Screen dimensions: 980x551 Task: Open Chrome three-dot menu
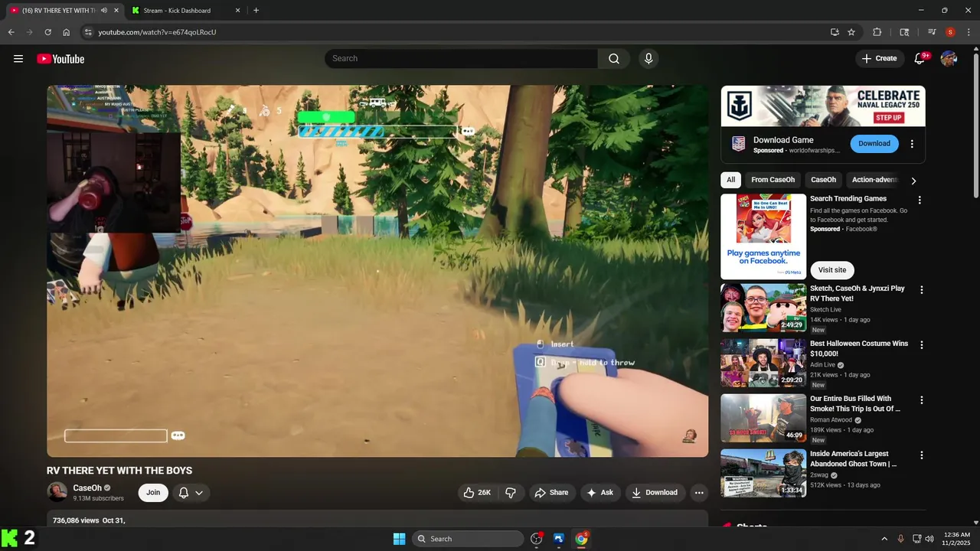coord(968,32)
